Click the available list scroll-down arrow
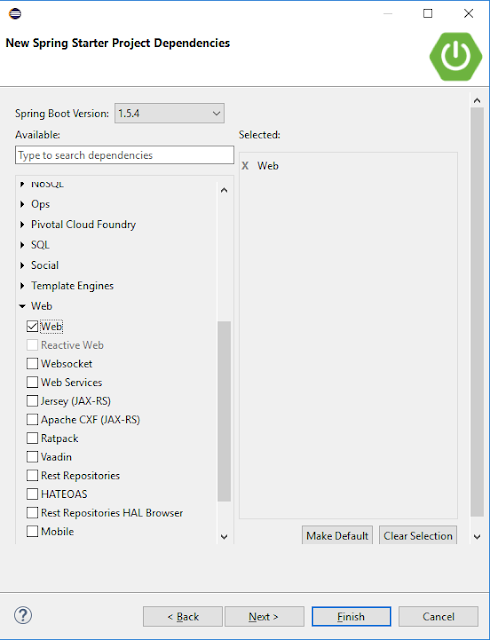Screen dimensions: 490x640 [224, 537]
